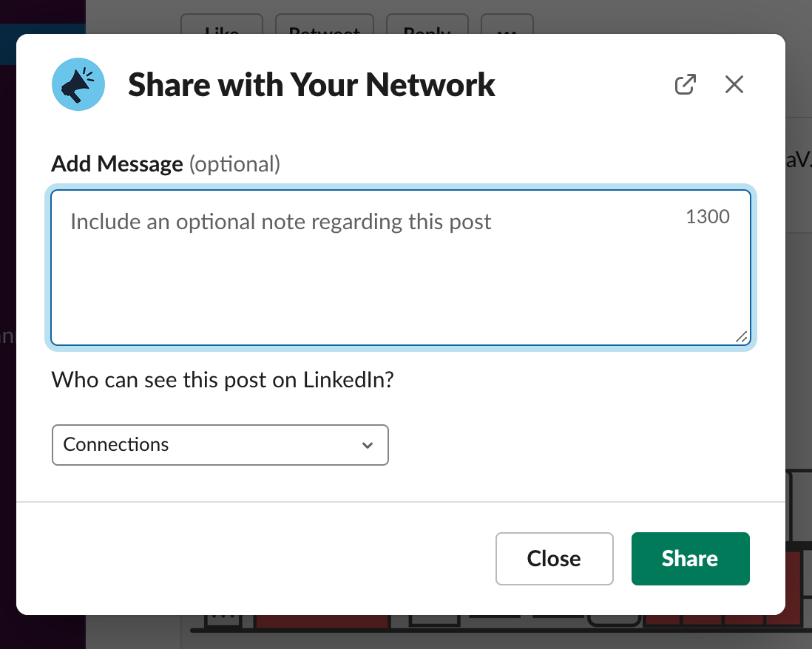The width and height of the screenshot is (812, 649).
Task: Click the background Reply button
Action: [x=427, y=24]
